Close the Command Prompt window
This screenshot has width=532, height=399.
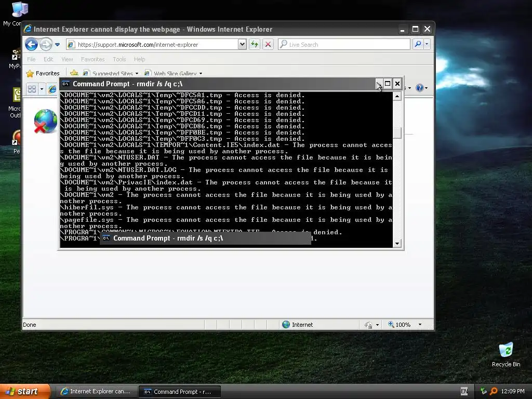click(x=397, y=84)
